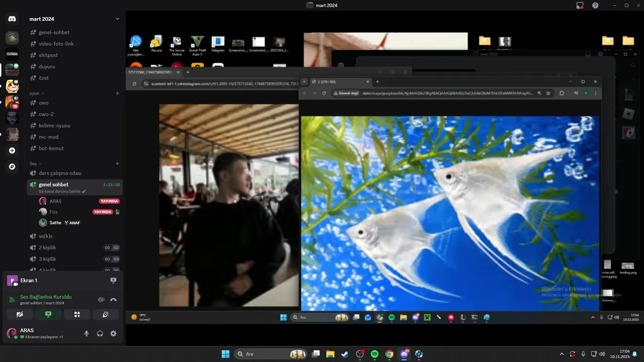Turn on camera button
The image size is (644, 362).
20,315
